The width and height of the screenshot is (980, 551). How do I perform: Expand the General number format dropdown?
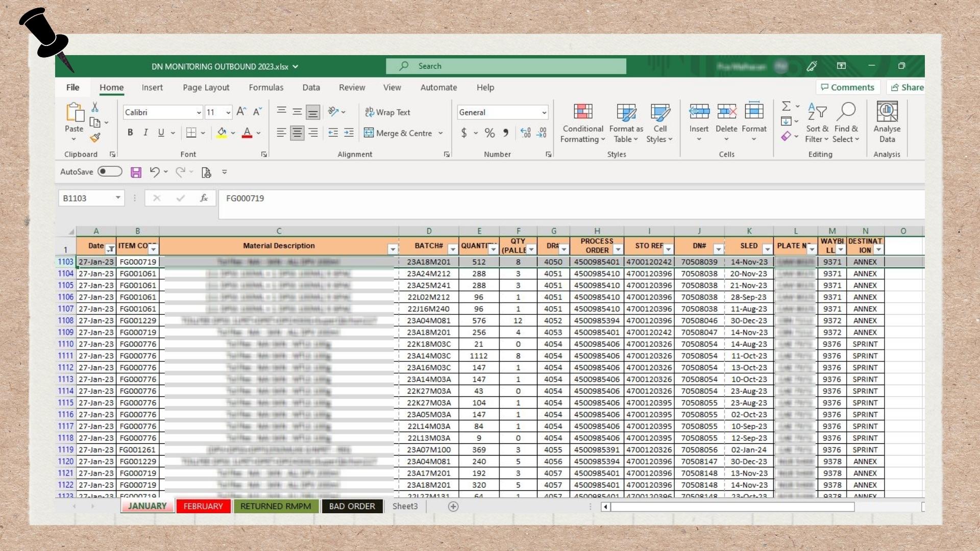pyautogui.click(x=544, y=112)
